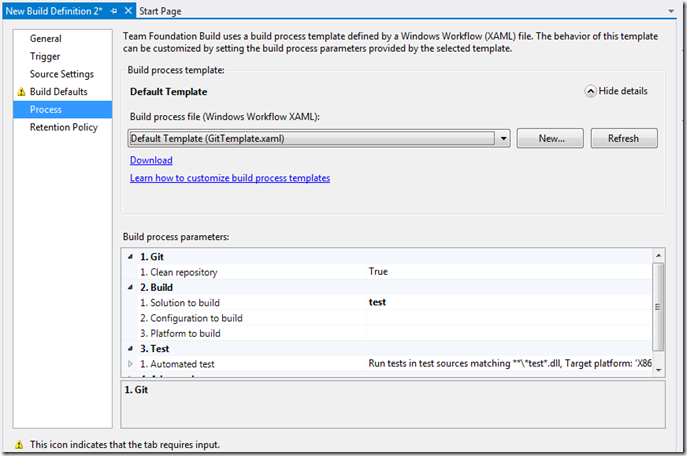Click the Refresh button
The width and height of the screenshot is (687, 456).
[624, 138]
